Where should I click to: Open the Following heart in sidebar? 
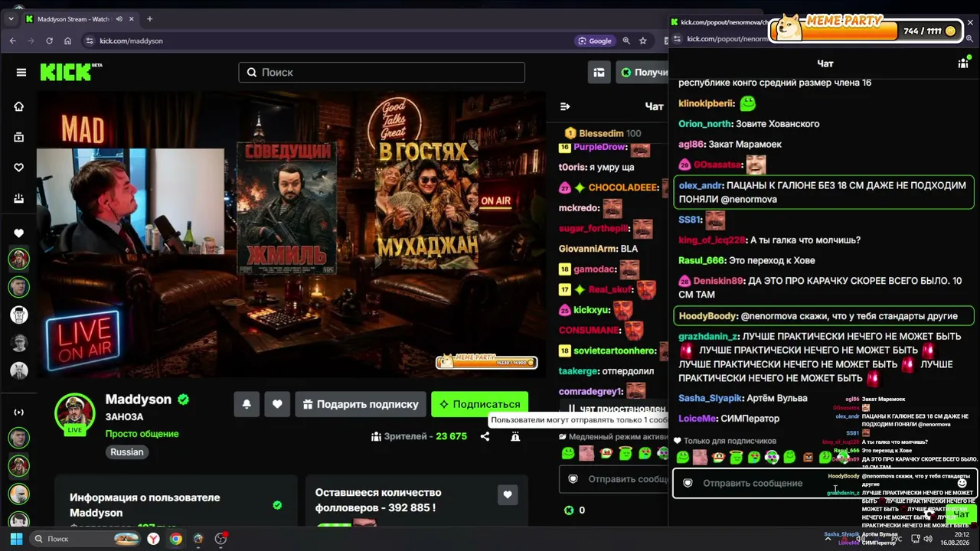[x=19, y=168]
